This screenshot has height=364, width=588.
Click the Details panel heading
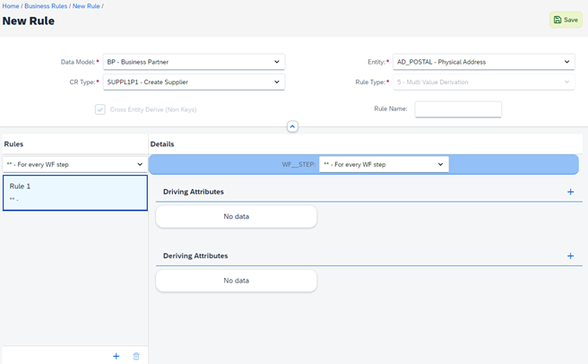click(x=162, y=144)
